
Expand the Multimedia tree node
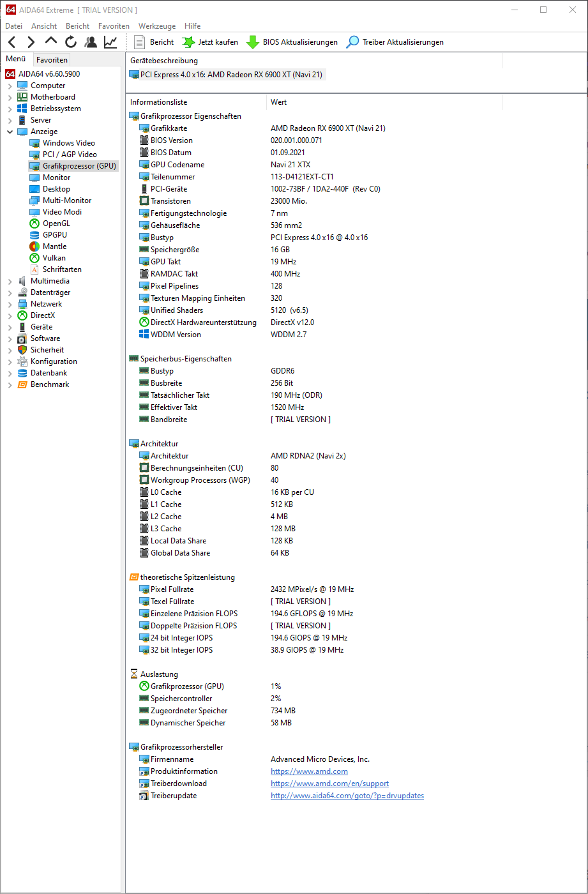(x=10, y=281)
